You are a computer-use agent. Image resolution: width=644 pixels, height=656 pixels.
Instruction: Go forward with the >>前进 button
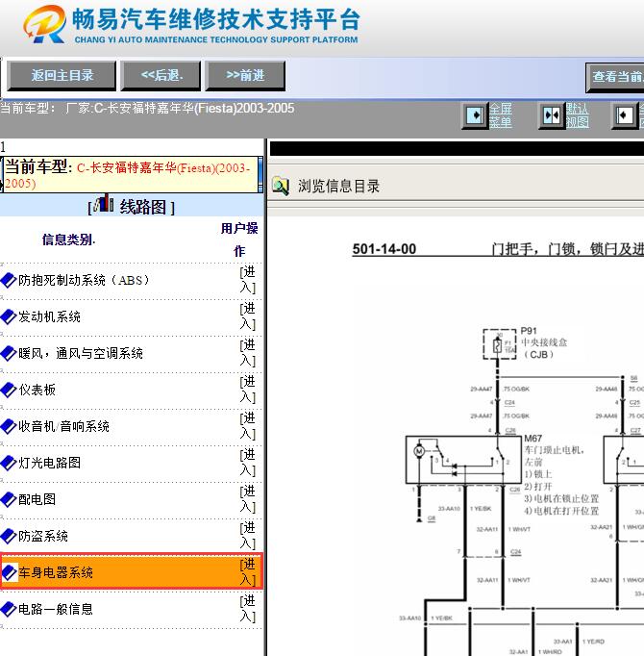(x=245, y=76)
